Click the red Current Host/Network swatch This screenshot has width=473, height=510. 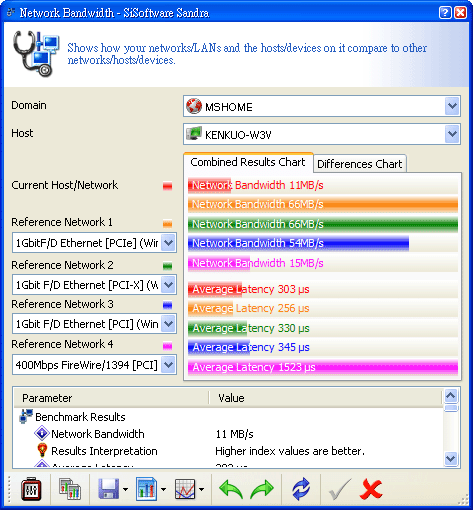(167, 186)
